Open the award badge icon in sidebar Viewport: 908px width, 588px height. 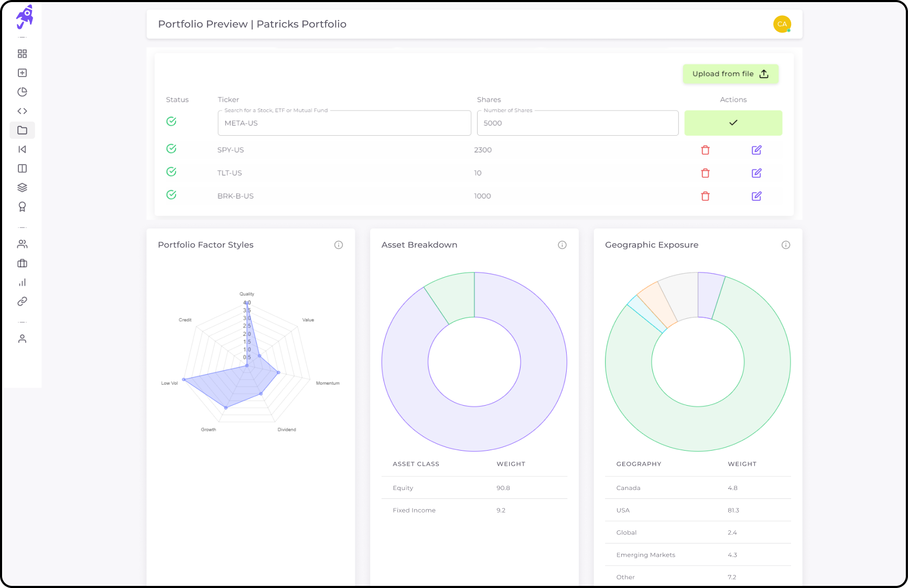(22, 206)
